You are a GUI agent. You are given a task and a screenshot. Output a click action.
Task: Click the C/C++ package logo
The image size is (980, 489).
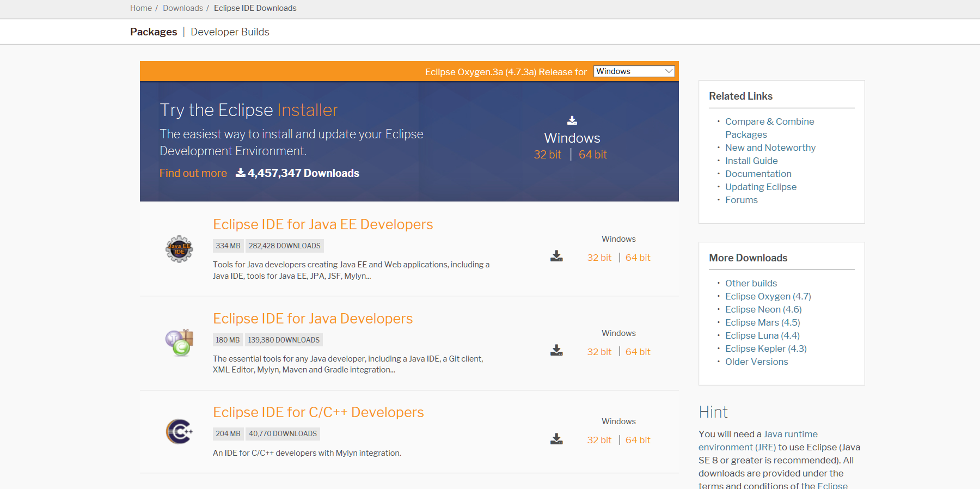click(x=179, y=431)
